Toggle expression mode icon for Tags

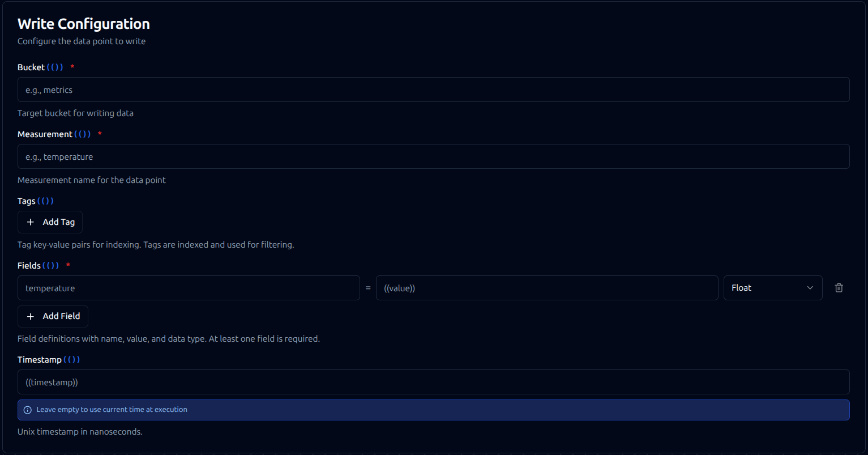(46, 201)
